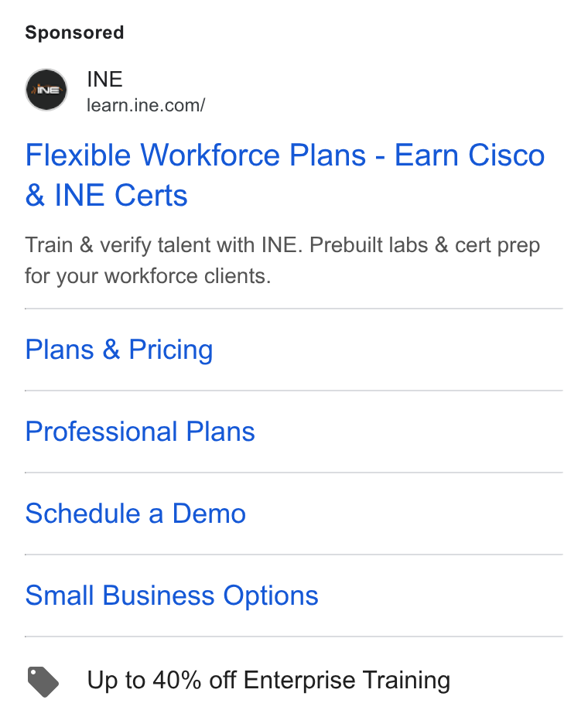The image size is (588, 727).
Task: Click the circular INE logo icon
Action: [46, 90]
